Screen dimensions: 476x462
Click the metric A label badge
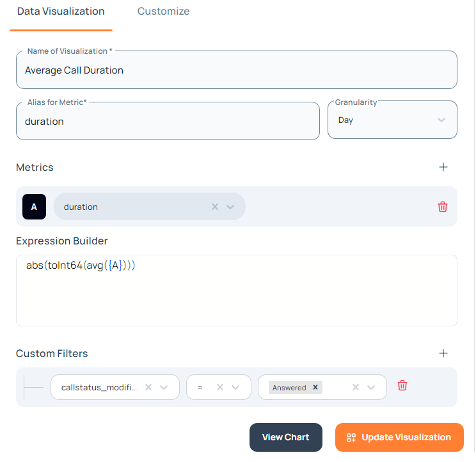click(34, 207)
